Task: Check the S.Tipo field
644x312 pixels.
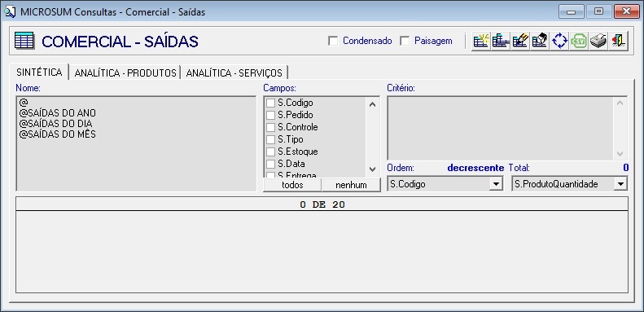Action: pyautogui.click(x=270, y=139)
